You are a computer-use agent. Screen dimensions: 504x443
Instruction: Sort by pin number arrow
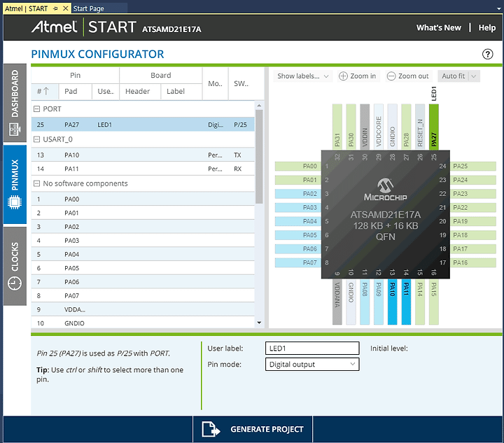pyautogui.click(x=46, y=91)
